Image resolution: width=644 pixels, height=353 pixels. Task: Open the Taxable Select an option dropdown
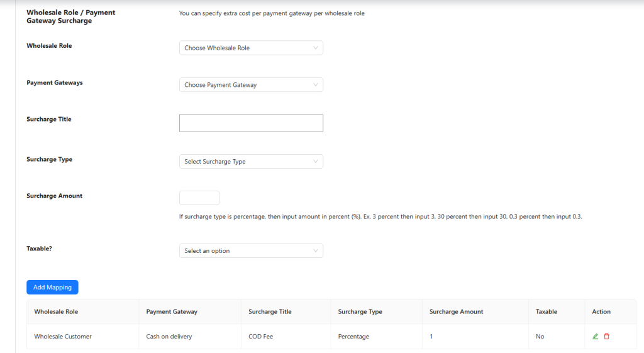click(x=251, y=250)
